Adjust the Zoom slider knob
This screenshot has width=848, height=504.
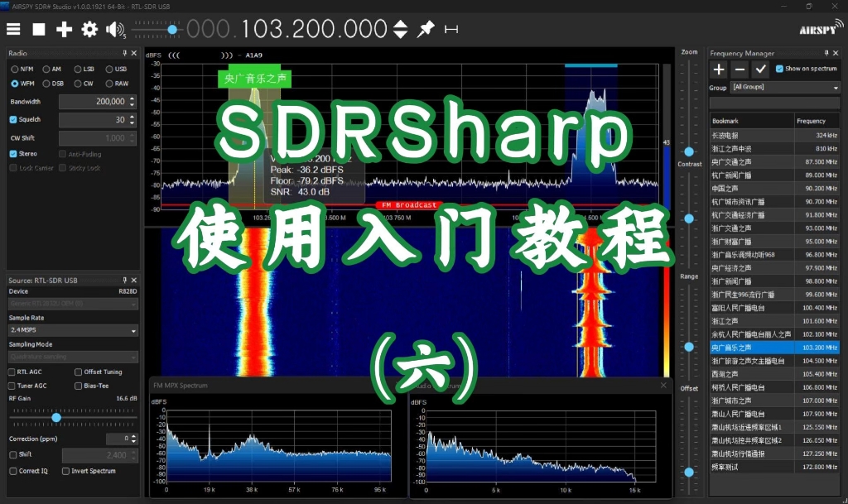689,151
